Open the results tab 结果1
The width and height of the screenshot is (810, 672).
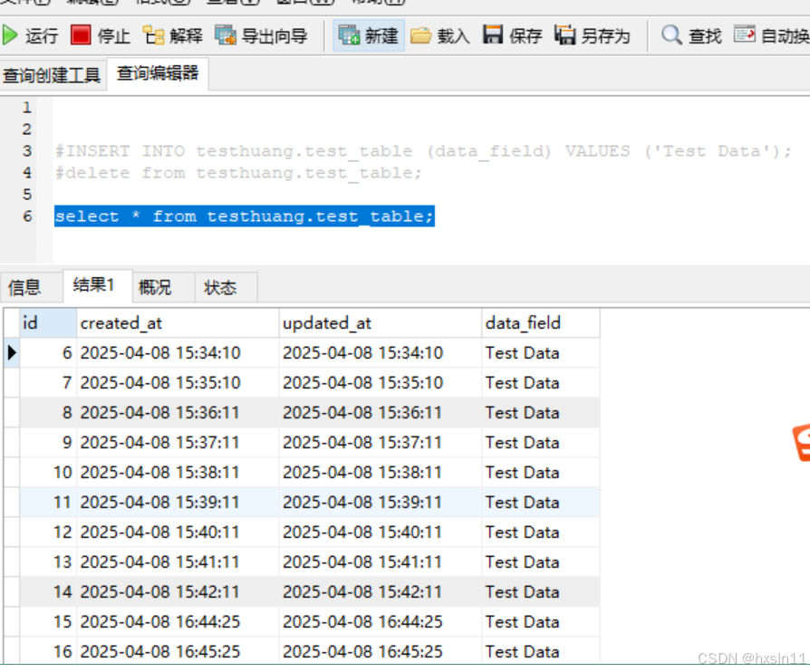[x=92, y=286]
